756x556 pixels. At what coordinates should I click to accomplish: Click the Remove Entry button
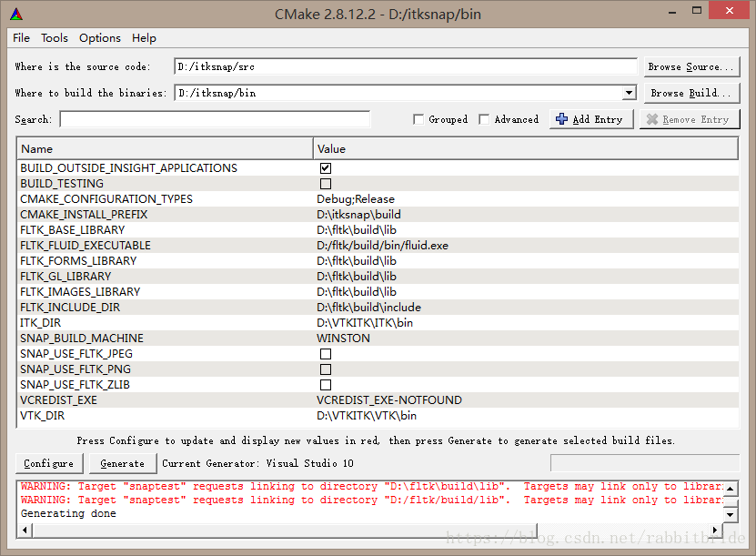[690, 119]
